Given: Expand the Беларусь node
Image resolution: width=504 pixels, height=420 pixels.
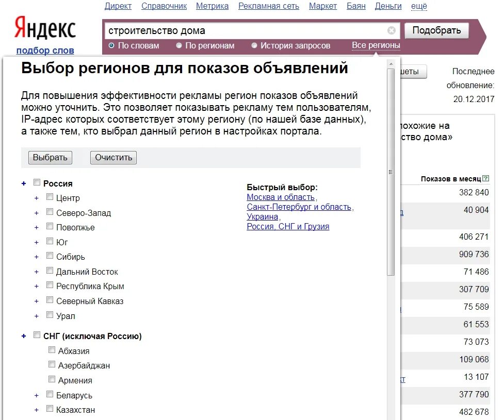Looking at the screenshot, I should [36, 396].
